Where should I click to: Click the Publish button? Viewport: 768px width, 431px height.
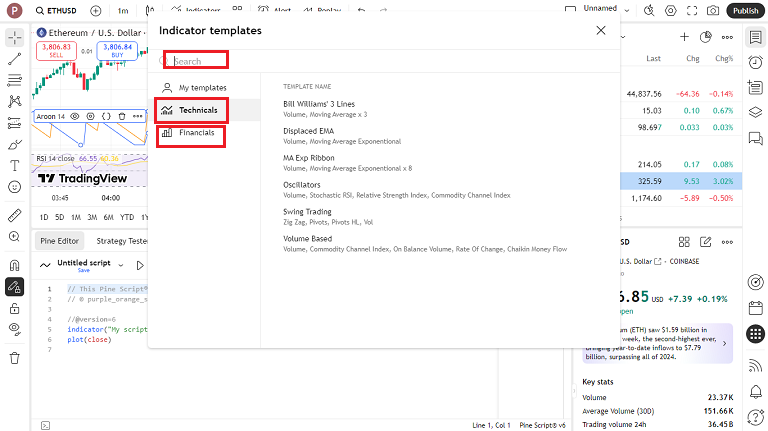click(x=745, y=11)
